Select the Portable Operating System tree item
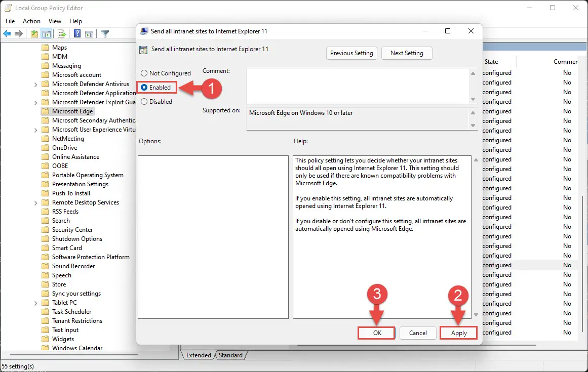The image size is (588, 372). pos(88,175)
